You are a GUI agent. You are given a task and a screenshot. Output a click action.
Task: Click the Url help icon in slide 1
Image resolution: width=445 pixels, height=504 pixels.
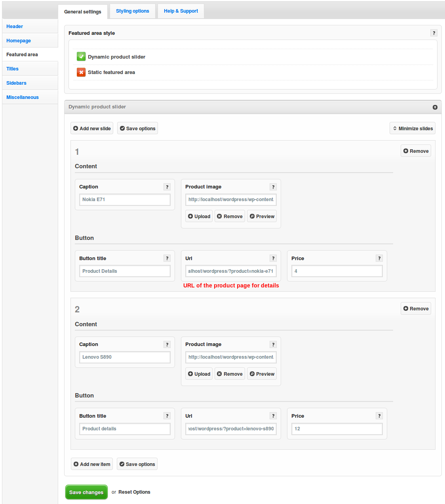273,258
